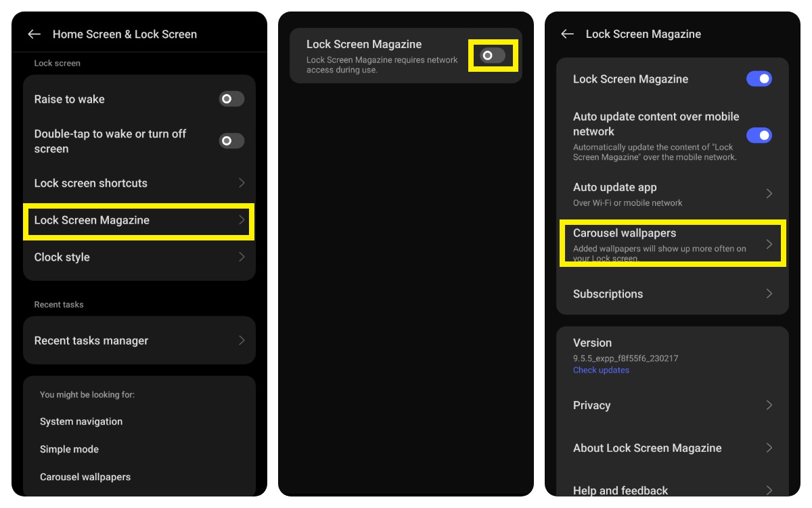The width and height of the screenshot is (812, 508).
Task: Go back from Home Screen & Lock Screen
Action: [34, 35]
